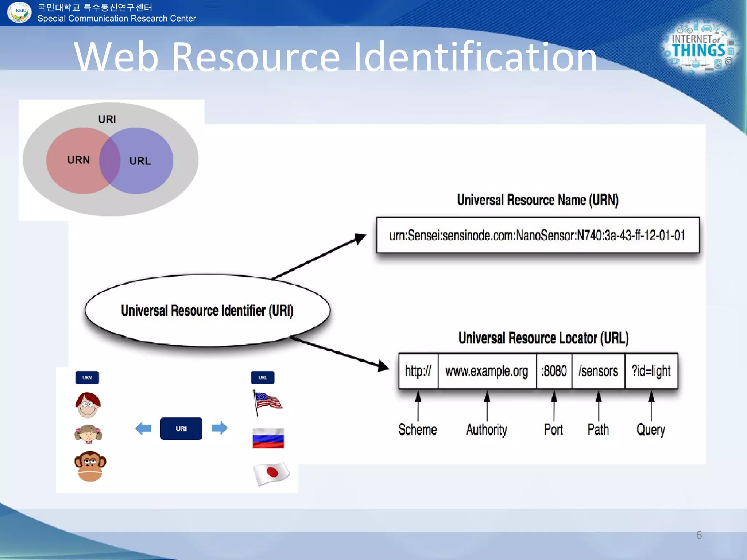
Task: Click the Universal Resource Identifier ellipse
Action: (207, 311)
